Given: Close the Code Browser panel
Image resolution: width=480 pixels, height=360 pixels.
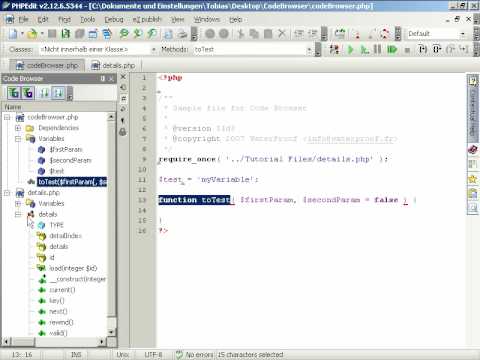Looking at the screenshot, I should (111, 79).
